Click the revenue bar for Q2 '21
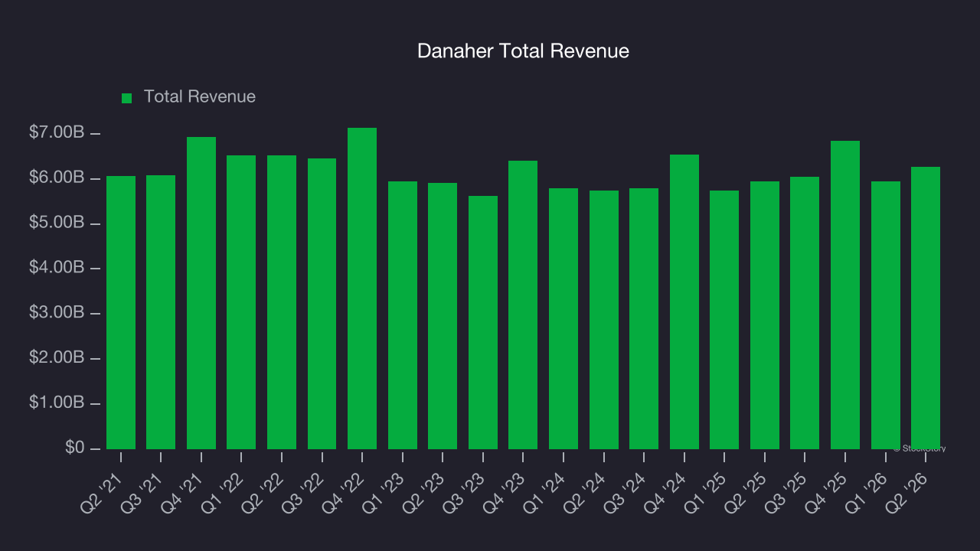The height and width of the screenshot is (551, 980). tap(121, 312)
